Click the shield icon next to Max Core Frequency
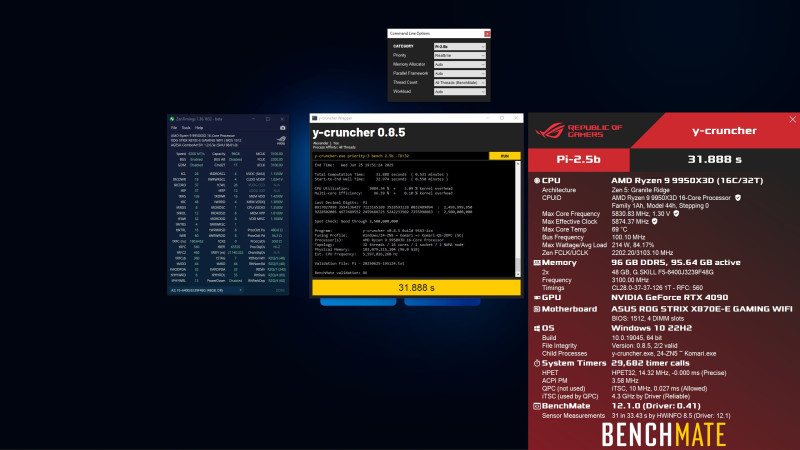800x450 pixels. (676, 214)
